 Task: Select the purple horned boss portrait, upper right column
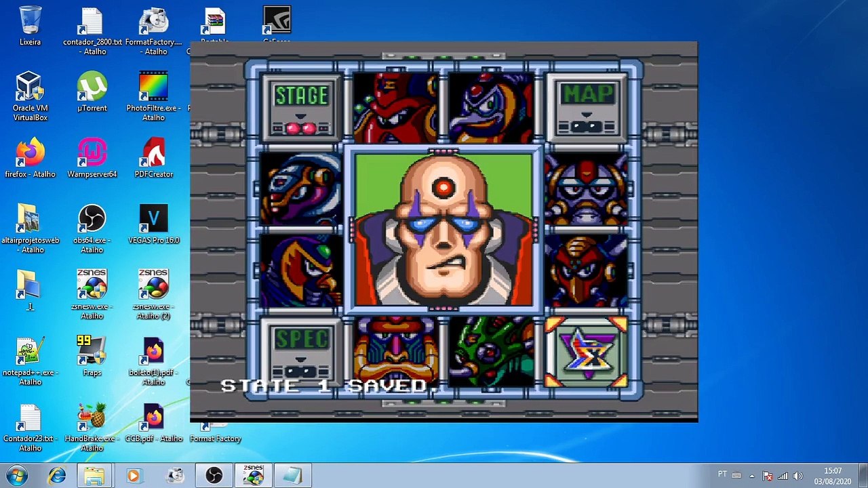[x=587, y=189]
